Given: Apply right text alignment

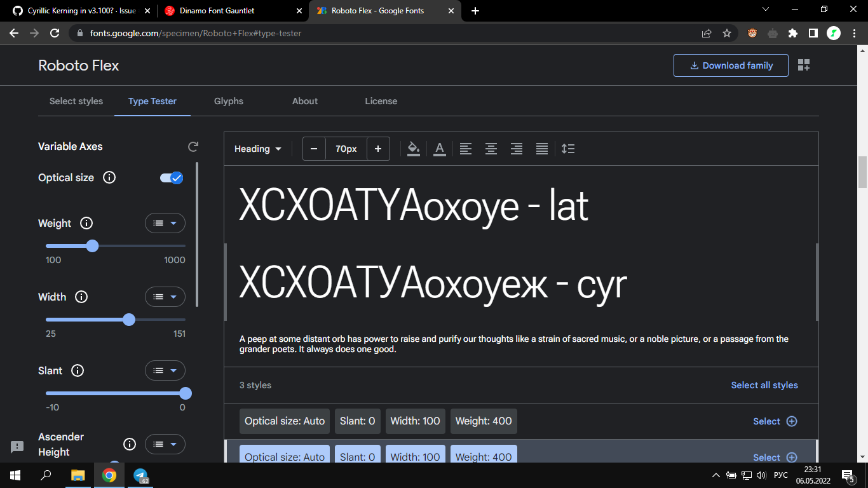Looking at the screenshot, I should tap(516, 148).
